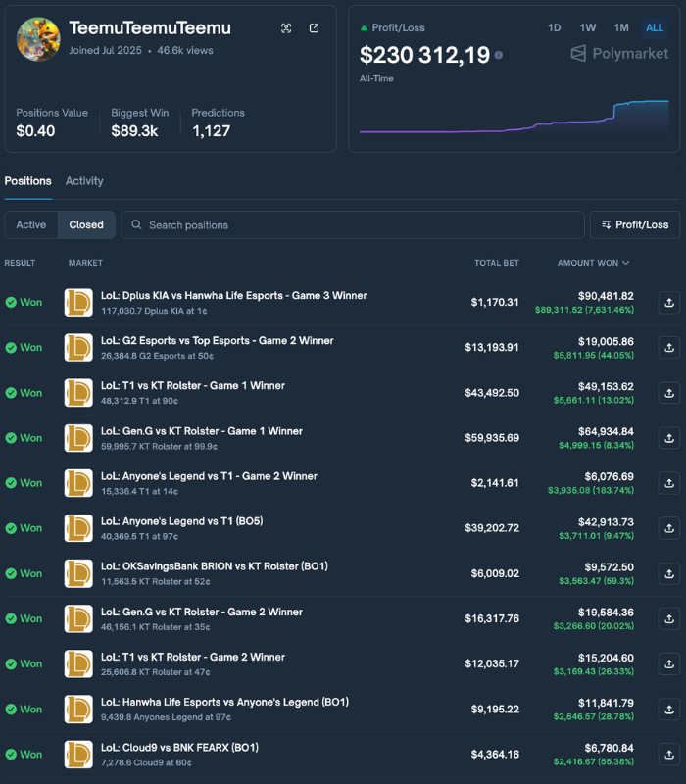Click the TeemuTeemuTeemu profile avatar
Image resolution: width=686 pixels, height=784 pixels.
coord(38,39)
